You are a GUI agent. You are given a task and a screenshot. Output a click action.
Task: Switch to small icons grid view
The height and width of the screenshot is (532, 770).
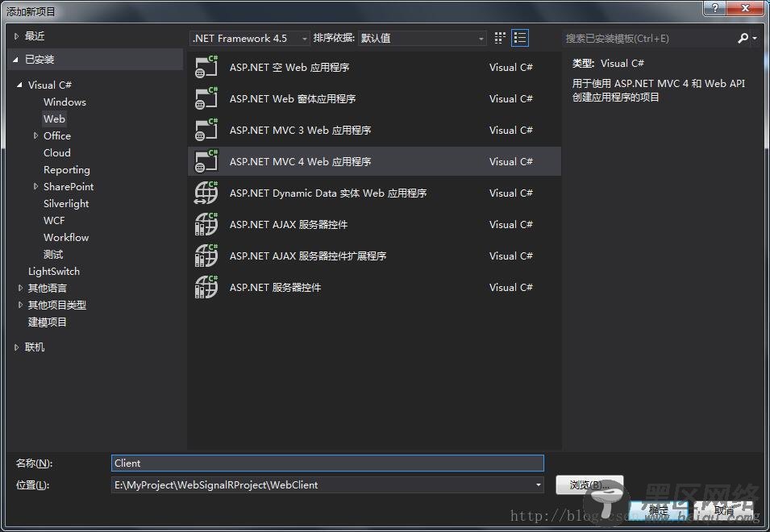(x=500, y=38)
